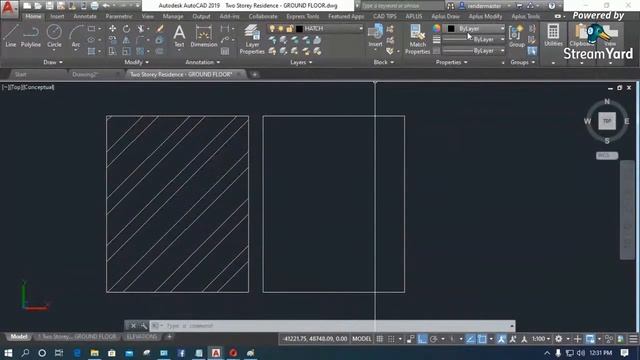Click the Plot printer icon

[x=94, y=6]
